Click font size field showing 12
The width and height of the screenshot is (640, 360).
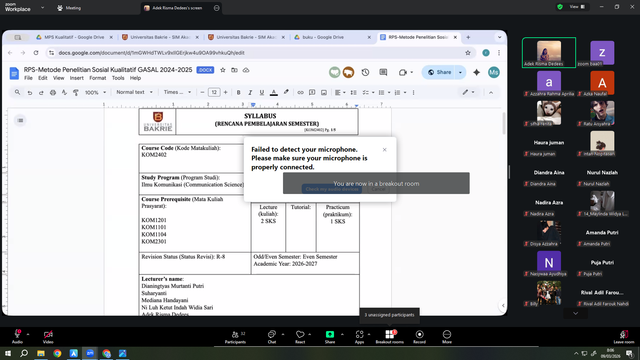click(x=214, y=93)
